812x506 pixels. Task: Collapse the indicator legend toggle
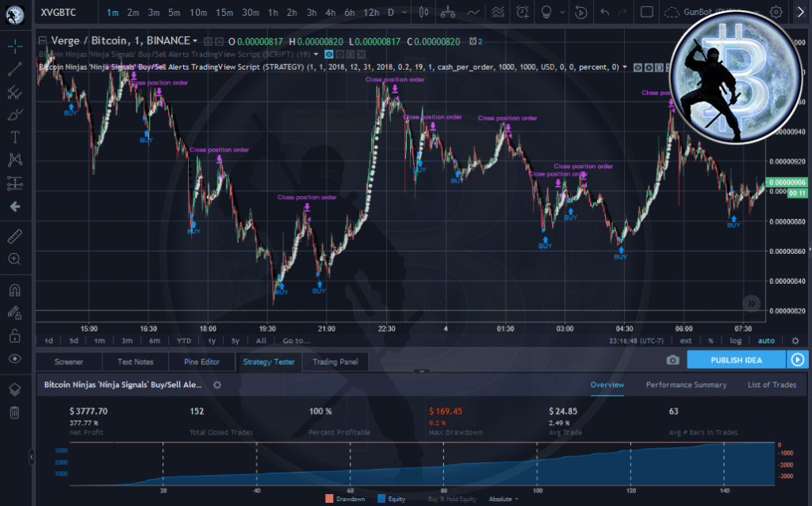point(43,40)
